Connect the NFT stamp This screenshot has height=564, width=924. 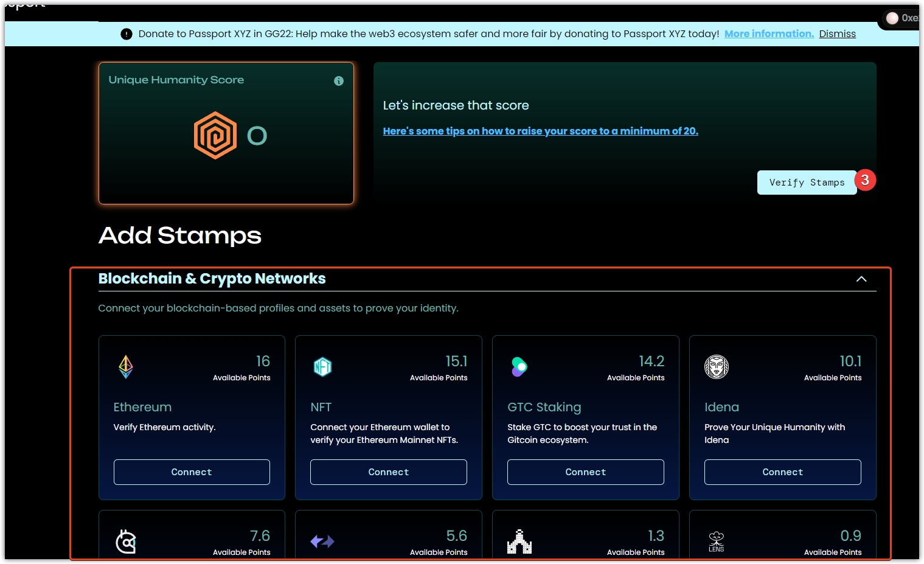click(x=389, y=472)
